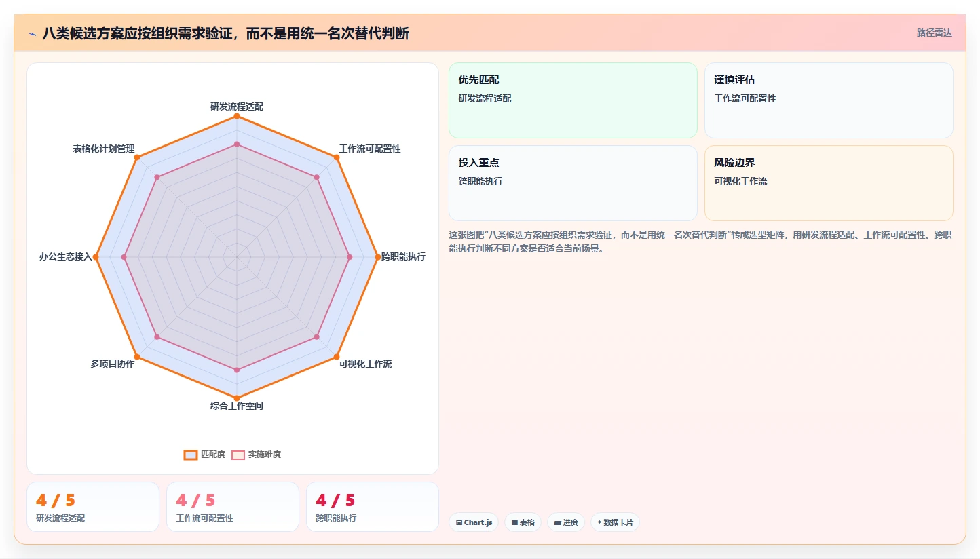Click radar axis label 多项目协作

[113, 364]
